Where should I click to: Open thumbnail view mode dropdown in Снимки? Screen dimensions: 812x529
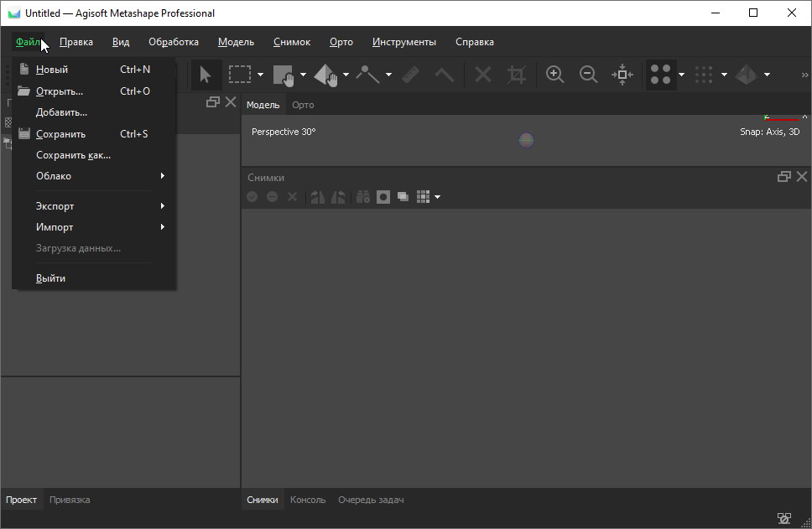pos(438,197)
